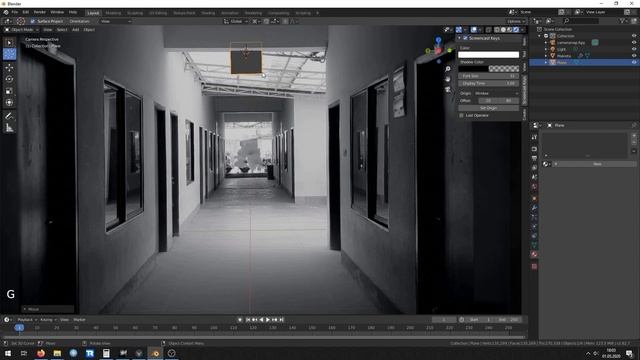This screenshot has height=360, width=640.
Task: Toggle viewport overlays button
Action: 474,30
